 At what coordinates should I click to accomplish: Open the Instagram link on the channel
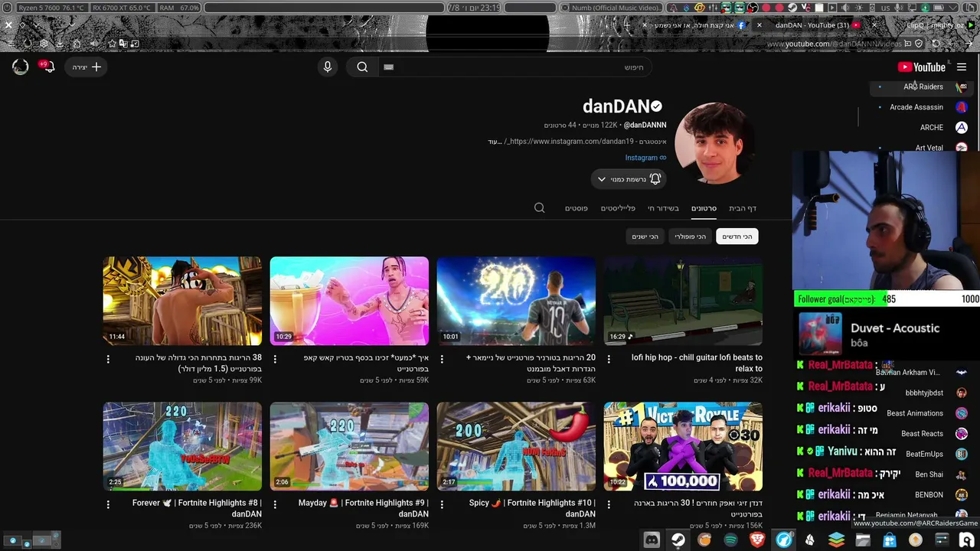coord(645,158)
